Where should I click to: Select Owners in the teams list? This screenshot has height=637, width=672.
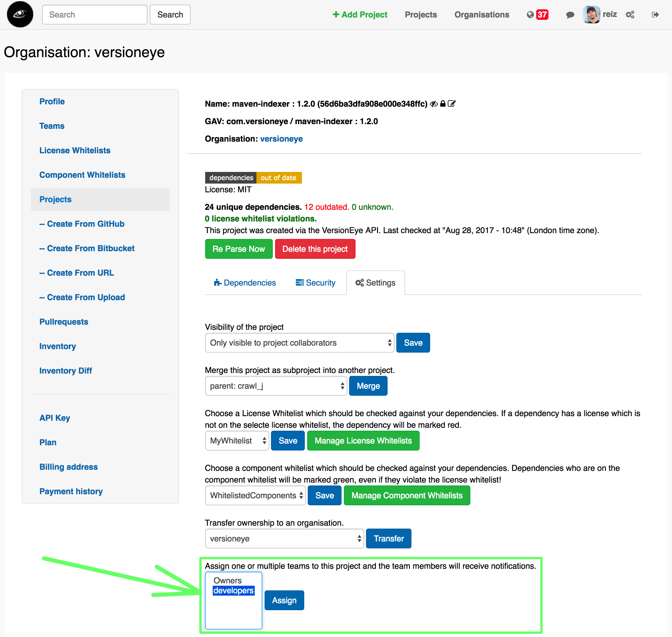[228, 581]
